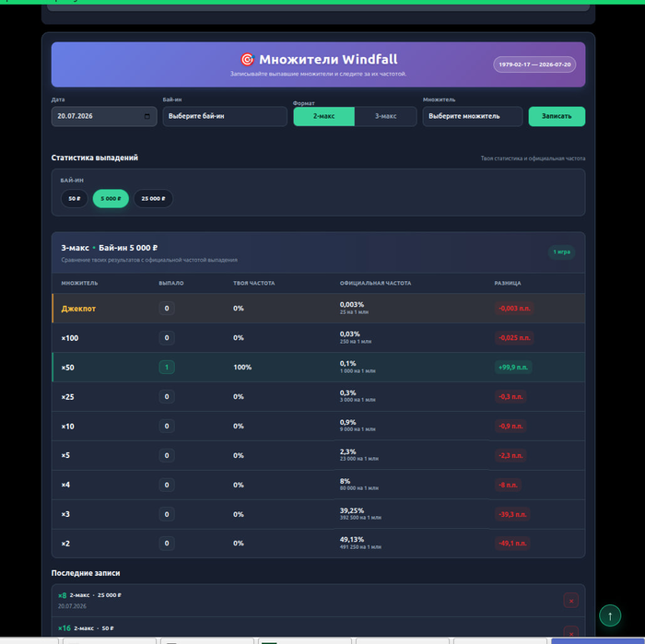This screenshot has height=644, width=645.
Task: Delete the ×8 2-макс record
Action: 571,601
